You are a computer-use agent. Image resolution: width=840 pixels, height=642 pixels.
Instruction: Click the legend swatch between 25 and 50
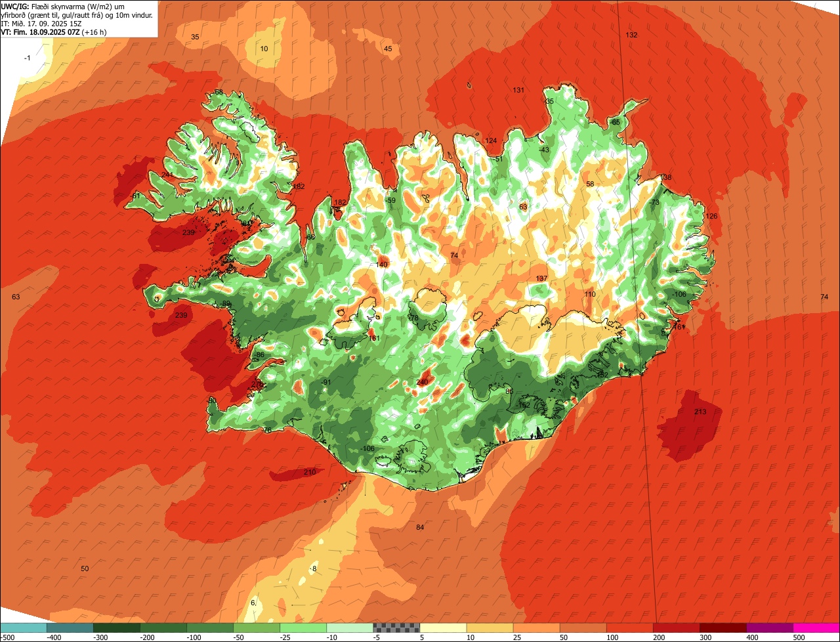click(x=535, y=628)
